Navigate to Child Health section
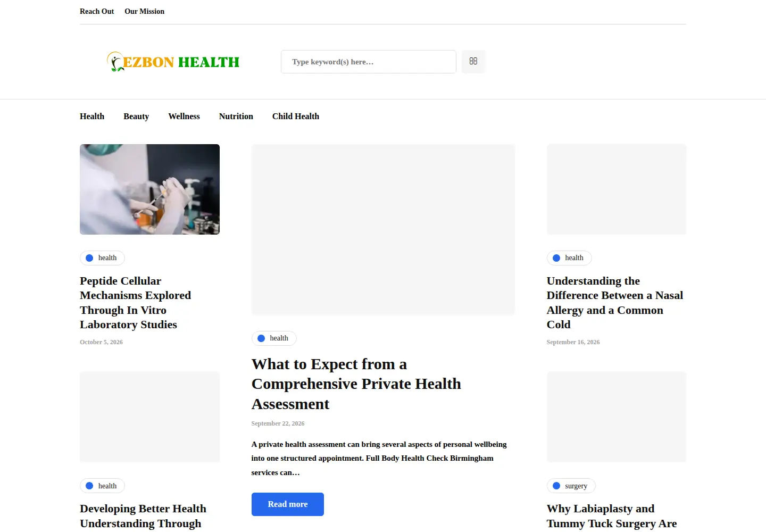 click(296, 117)
